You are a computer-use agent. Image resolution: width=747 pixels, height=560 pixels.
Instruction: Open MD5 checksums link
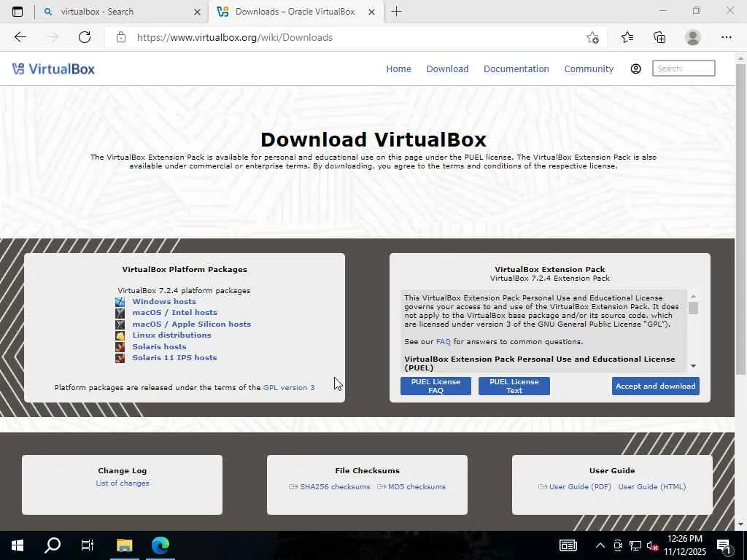pyautogui.click(x=417, y=486)
